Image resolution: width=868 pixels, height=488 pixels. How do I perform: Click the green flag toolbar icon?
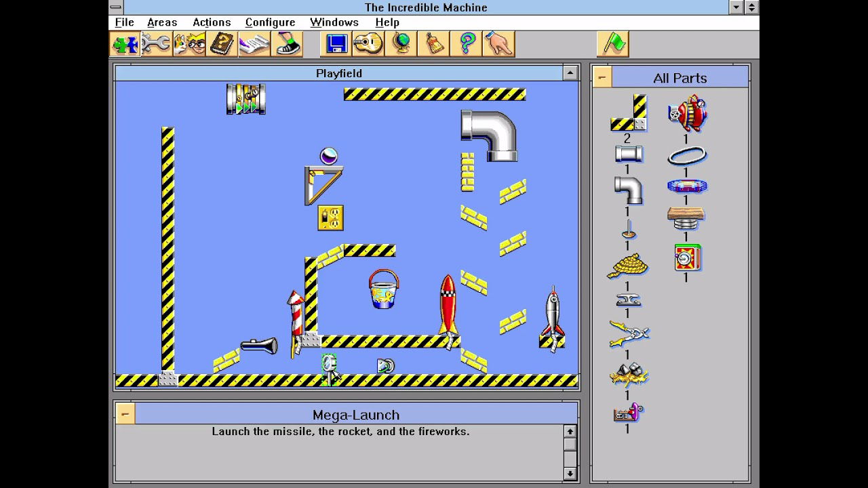[613, 44]
